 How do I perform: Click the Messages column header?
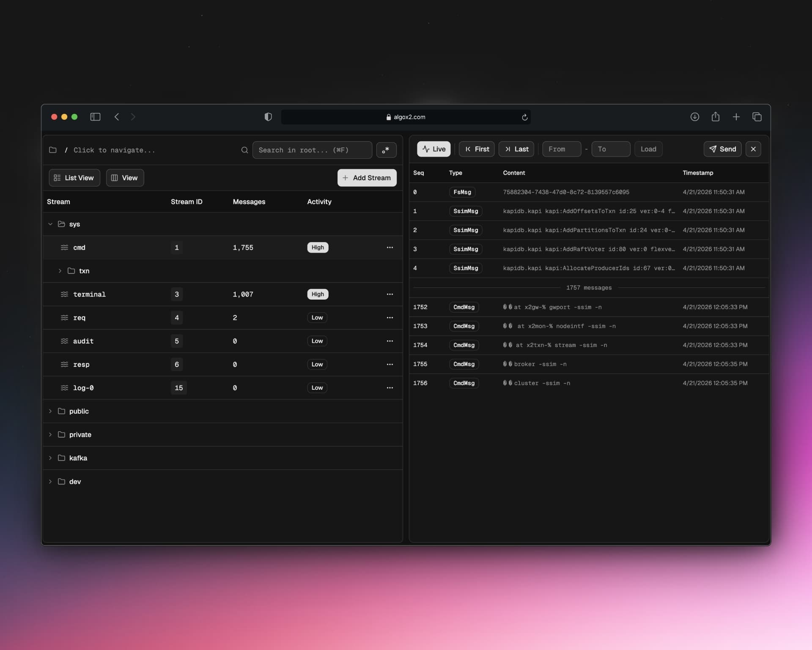pyautogui.click(x=249, y=202)
